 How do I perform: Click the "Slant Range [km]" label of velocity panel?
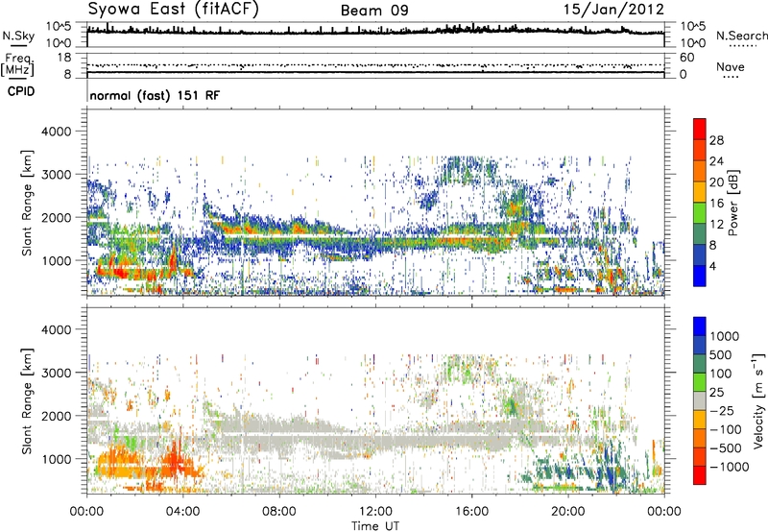pyautogui.click(x=27, y=400)
